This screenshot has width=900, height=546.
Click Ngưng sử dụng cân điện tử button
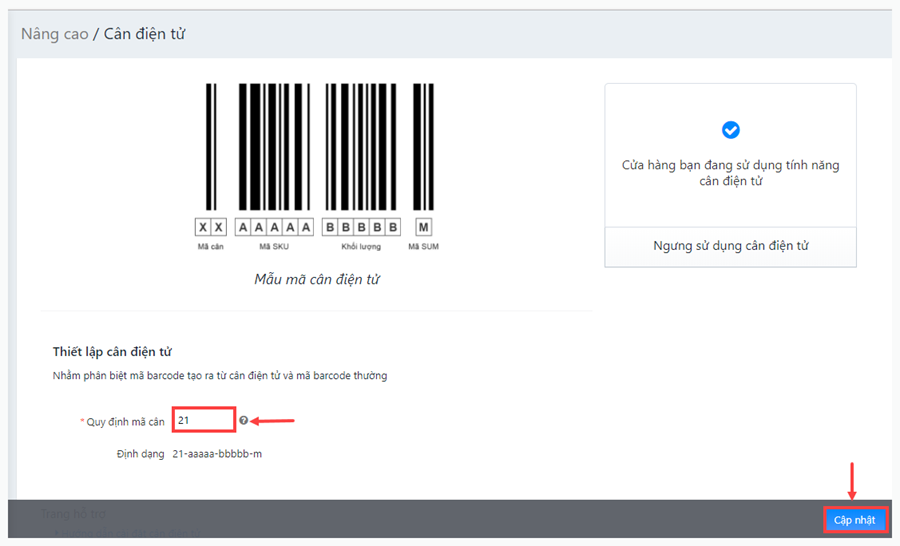[x=730, y=246]
